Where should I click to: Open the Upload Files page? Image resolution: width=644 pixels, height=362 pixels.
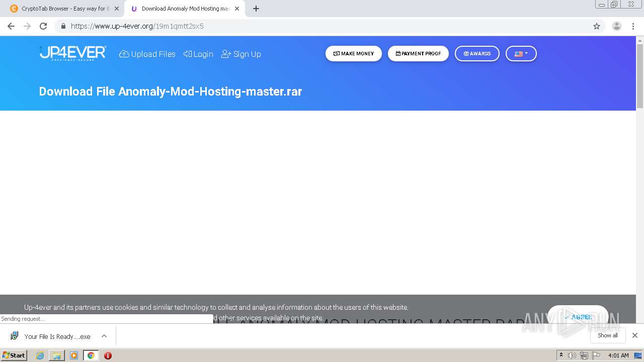147,54
